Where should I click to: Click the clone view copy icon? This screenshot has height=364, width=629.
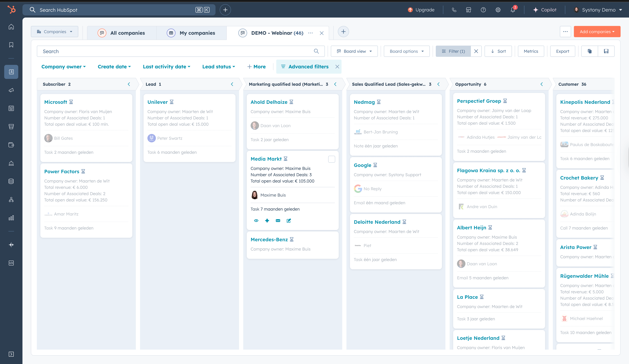pos(590,51)
